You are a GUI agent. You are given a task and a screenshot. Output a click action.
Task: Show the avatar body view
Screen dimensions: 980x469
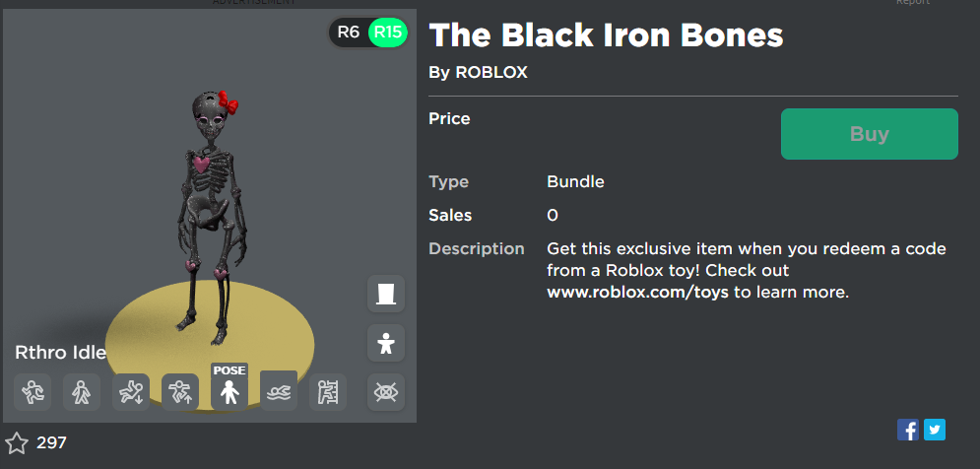386,343
